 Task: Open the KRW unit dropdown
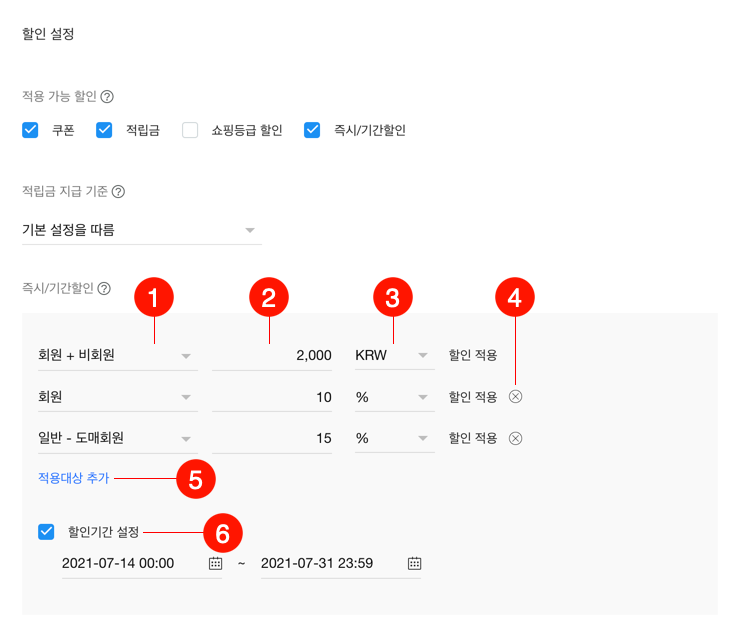(393, 356)
